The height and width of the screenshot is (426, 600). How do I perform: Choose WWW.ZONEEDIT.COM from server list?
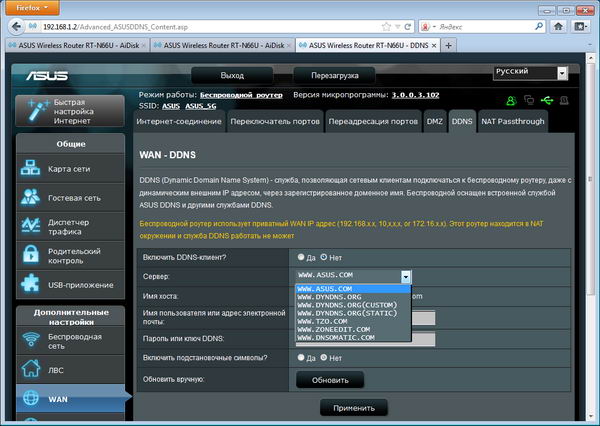tap(353, 329)
